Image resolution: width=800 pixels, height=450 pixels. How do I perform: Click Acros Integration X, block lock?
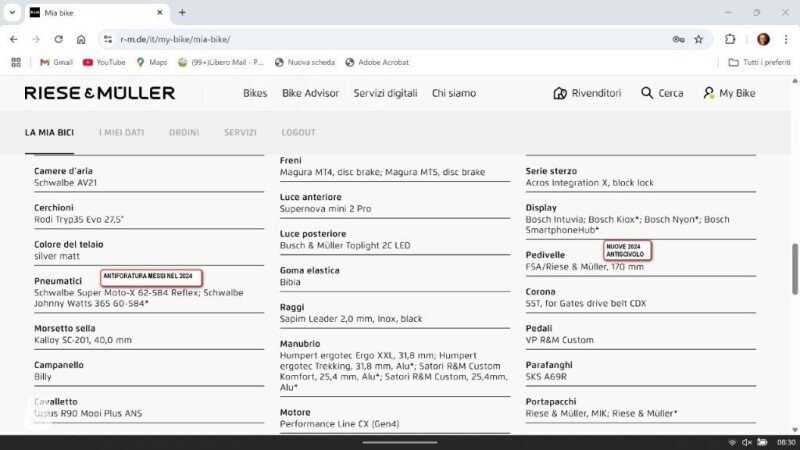click(x=589, y=183)
